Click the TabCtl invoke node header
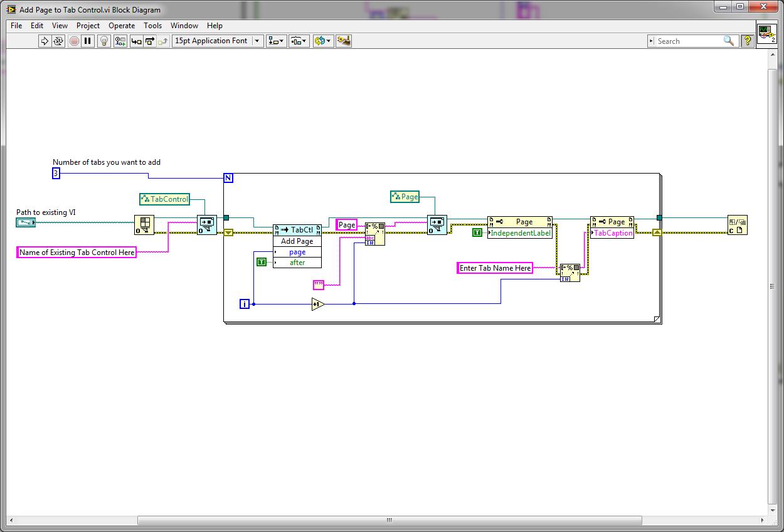784x532 pixels. 297,230
